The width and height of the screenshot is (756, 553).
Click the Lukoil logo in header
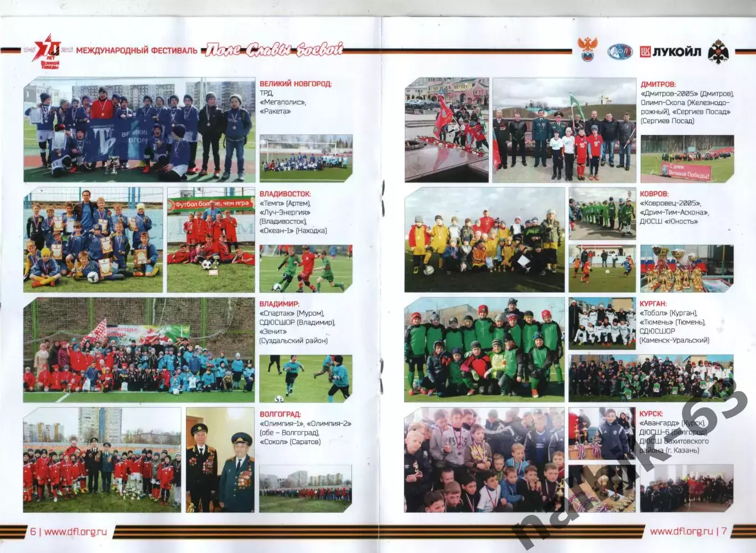click(670, 52)
